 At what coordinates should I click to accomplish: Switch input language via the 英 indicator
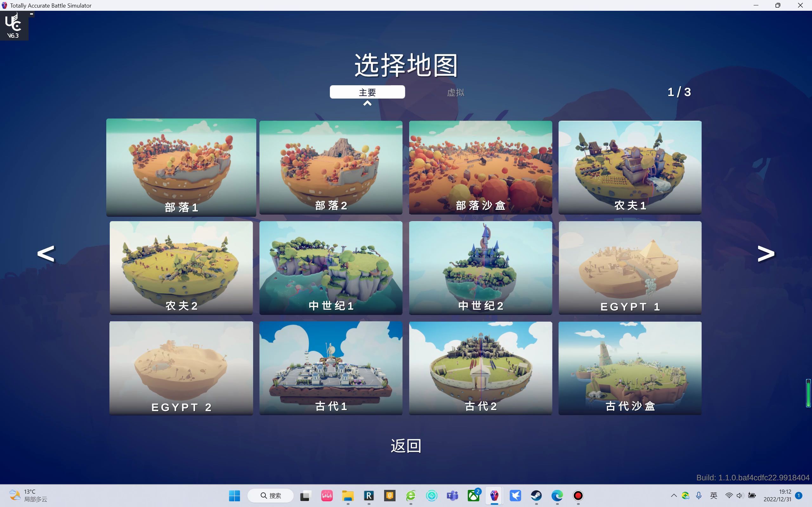click(713, 496)
